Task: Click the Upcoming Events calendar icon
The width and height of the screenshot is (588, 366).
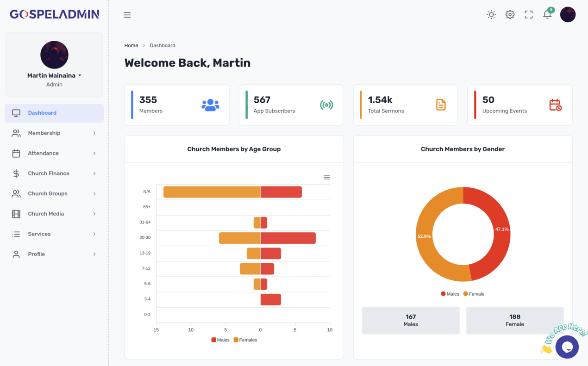Action: [x=555, y=105]
